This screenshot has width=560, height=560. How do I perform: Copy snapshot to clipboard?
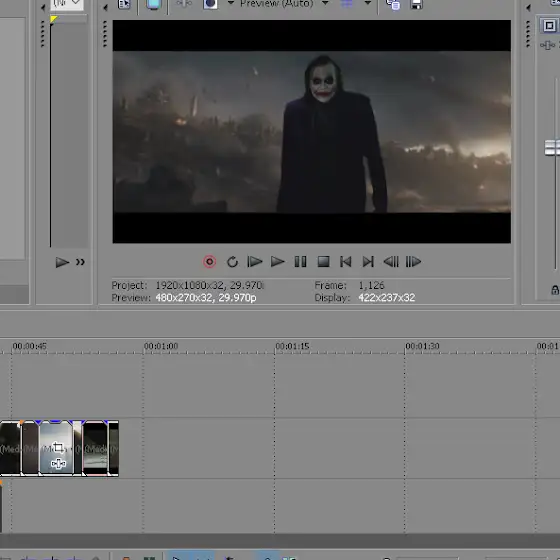tap(393, 4)
